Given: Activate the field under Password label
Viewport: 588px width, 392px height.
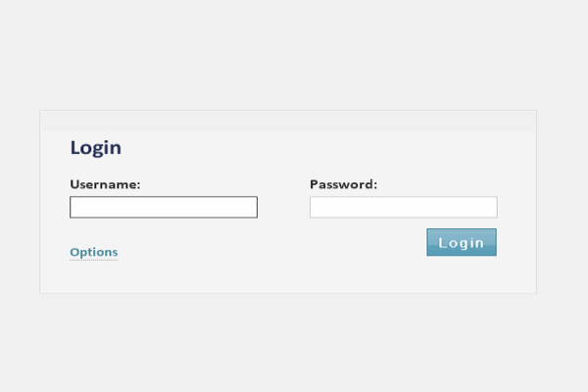Looking at the screenshot, I should [403, 207].
